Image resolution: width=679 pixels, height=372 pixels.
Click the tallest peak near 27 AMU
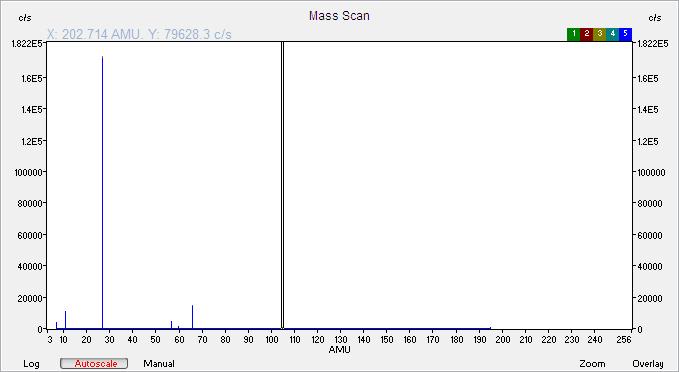click(x=103, y=192)
